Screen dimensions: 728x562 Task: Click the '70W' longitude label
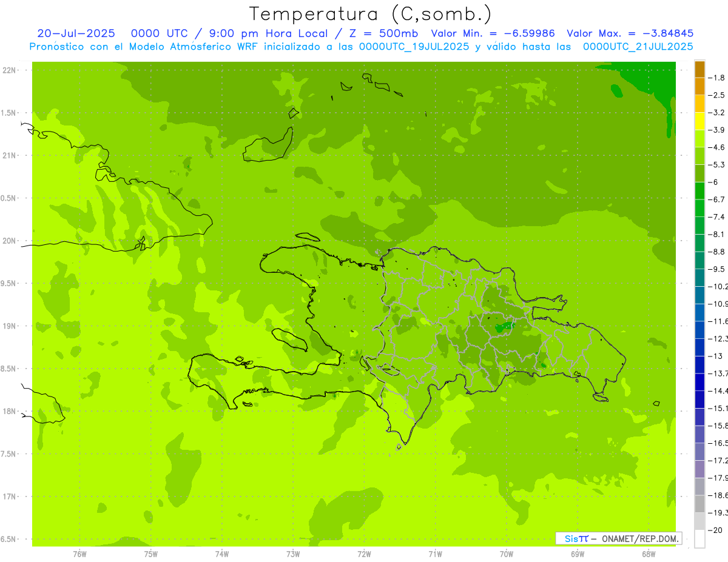pos(507,554)
